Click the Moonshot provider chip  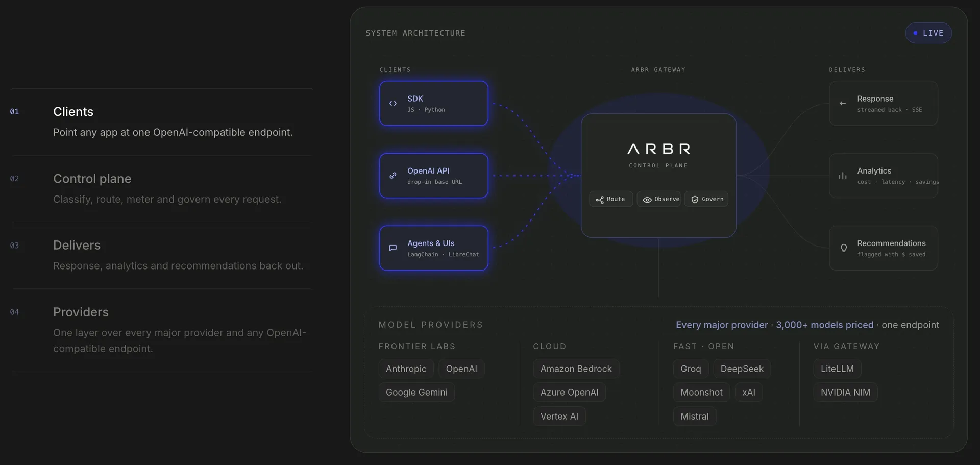pos(701,392)
